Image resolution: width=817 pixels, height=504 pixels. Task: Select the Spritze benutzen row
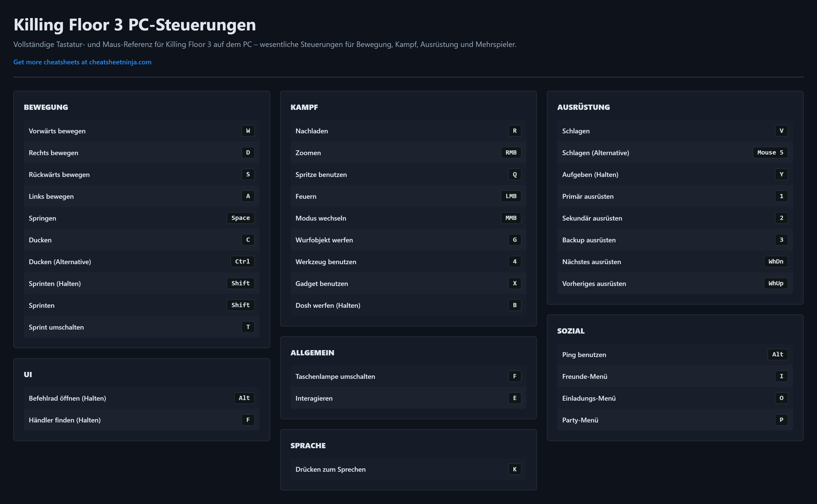pyautogui.click(x=408, y=174)
